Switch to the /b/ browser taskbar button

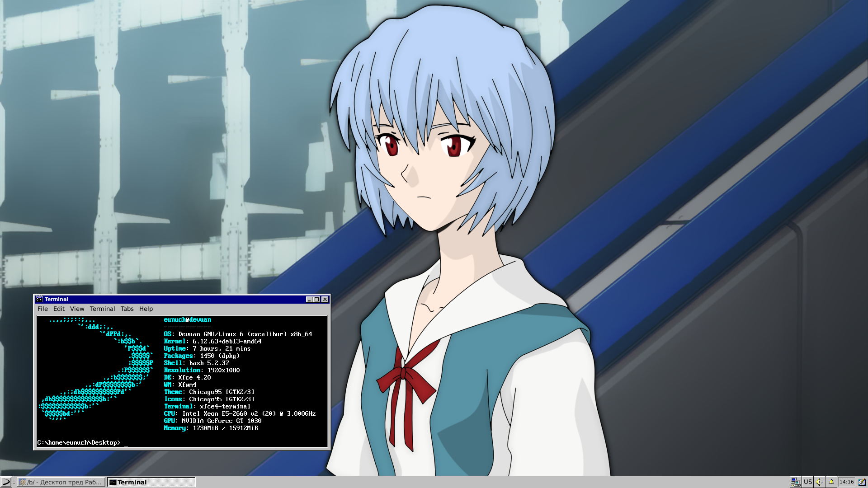point(61,482)
